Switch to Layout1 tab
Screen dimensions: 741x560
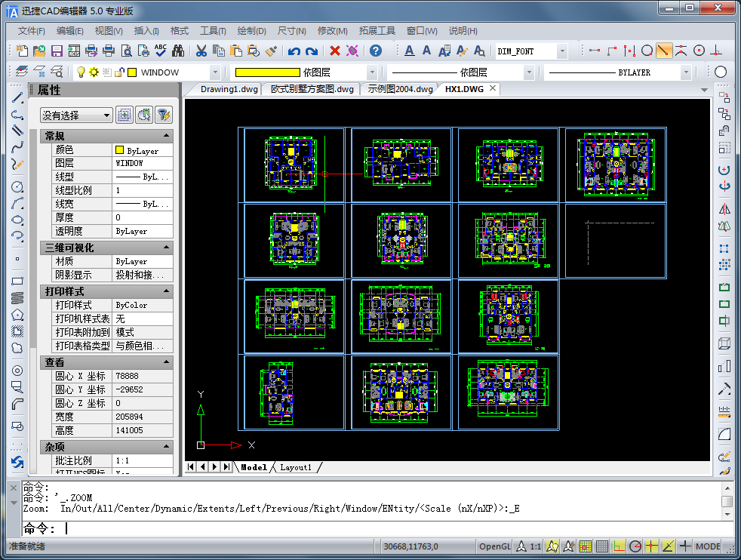[296, 467]
